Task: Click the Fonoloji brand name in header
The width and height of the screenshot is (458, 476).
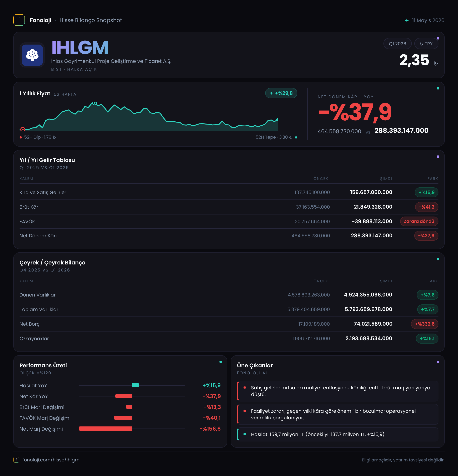Action: tap(41, 20)
